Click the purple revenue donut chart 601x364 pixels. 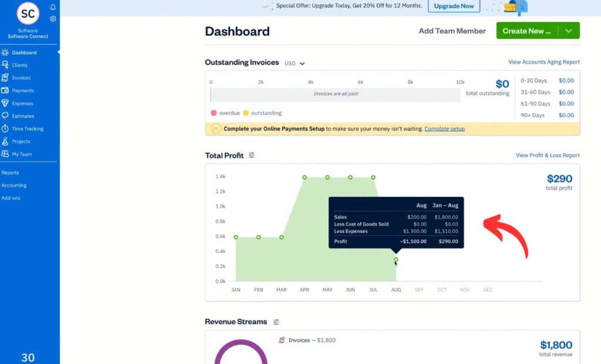[x=241, y=352]
